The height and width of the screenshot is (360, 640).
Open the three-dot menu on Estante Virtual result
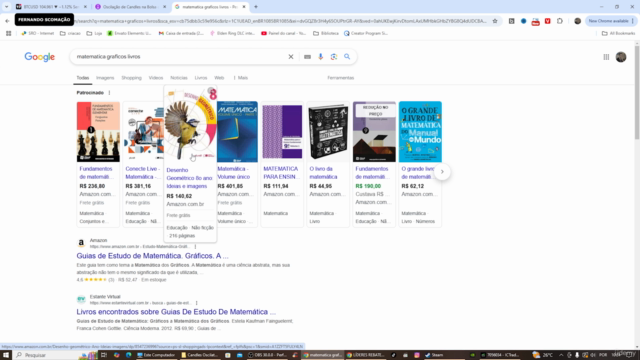tap(196, 303)
